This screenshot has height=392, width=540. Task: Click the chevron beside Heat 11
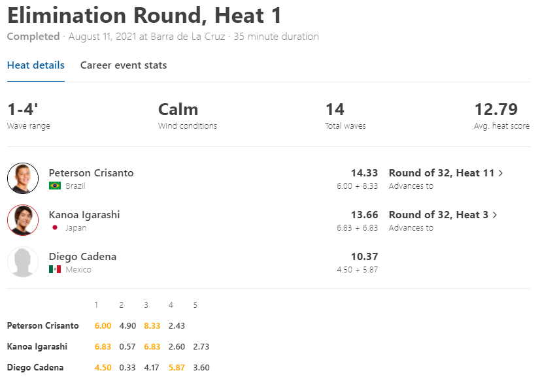point(501,174)
